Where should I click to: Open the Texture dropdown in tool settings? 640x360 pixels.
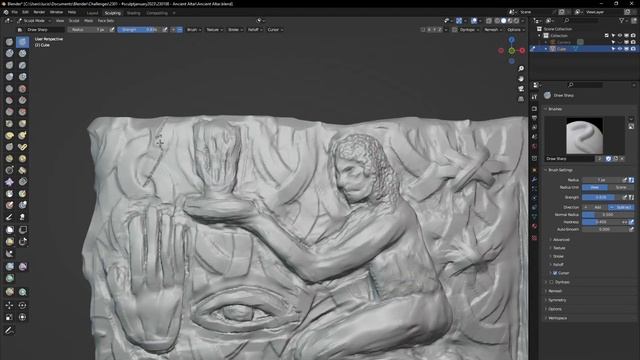[x=214, y=30]
